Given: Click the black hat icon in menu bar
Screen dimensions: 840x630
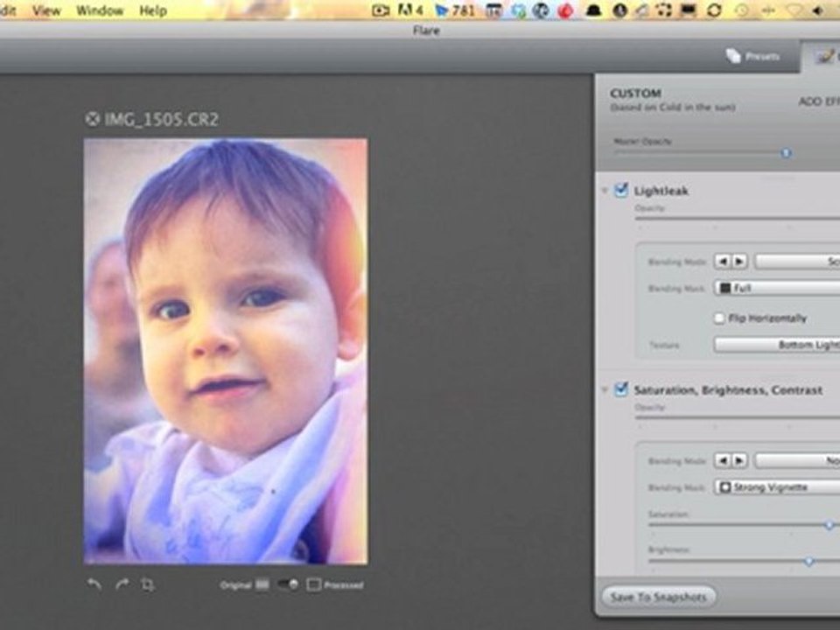Looking at the screenshot, I should [x=593, y=10].
